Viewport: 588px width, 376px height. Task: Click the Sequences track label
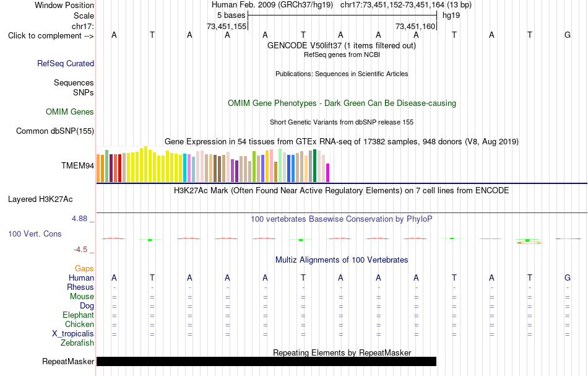(74, 82)
